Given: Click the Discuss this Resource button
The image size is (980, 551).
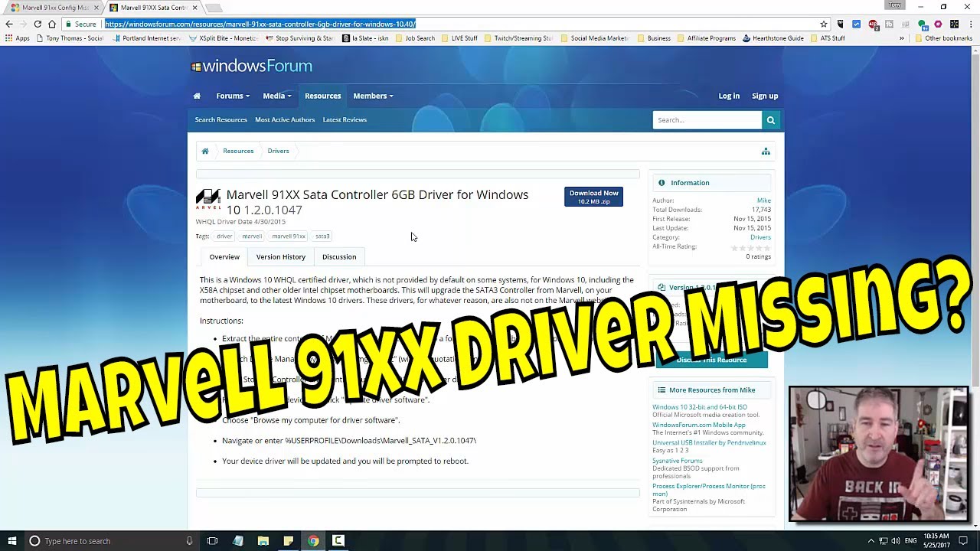Looking at the screenshot, I should point(711,360).
